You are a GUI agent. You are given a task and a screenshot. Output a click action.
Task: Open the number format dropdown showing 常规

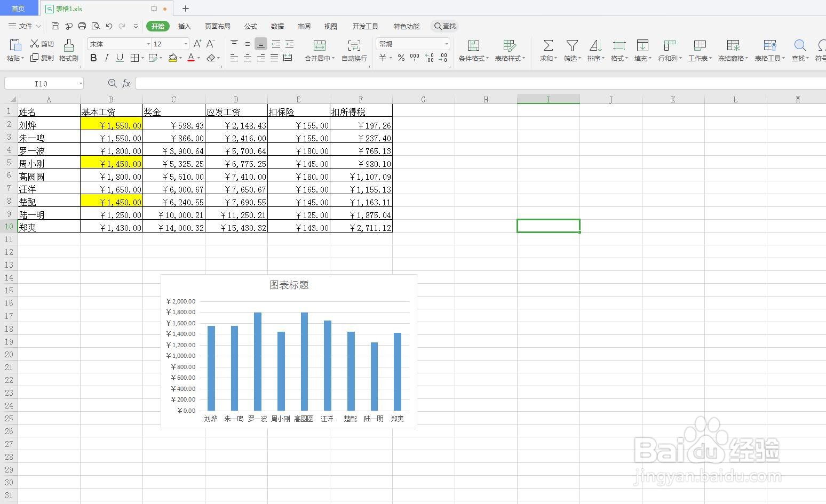pyautogui.click(x=447, y=44)
